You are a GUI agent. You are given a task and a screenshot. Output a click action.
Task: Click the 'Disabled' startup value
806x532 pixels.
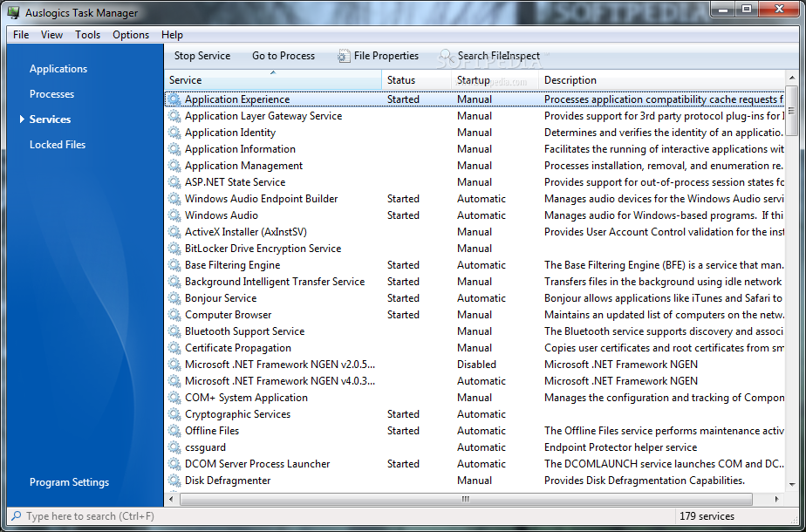tap(476, 365)
